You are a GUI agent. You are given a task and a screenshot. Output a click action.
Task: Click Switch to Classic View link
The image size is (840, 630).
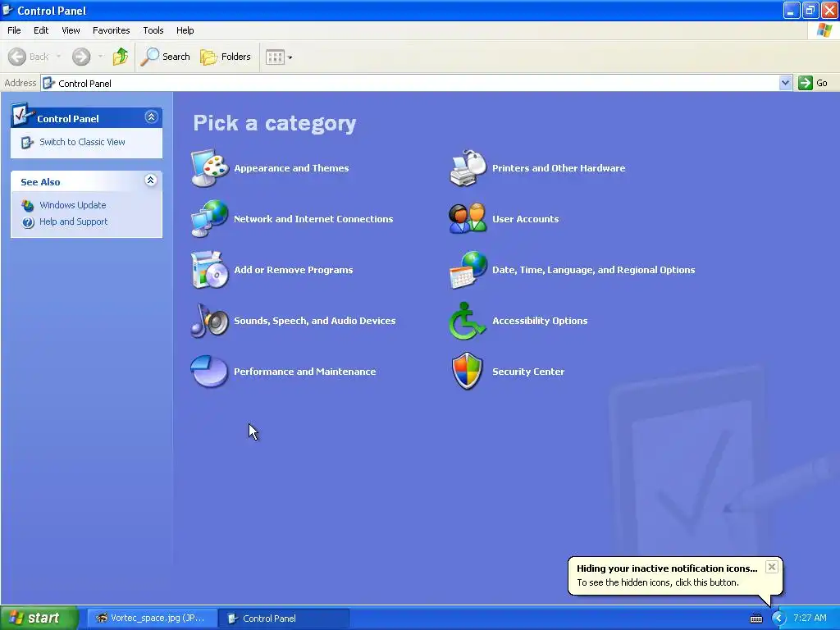(x=83, y=142)
